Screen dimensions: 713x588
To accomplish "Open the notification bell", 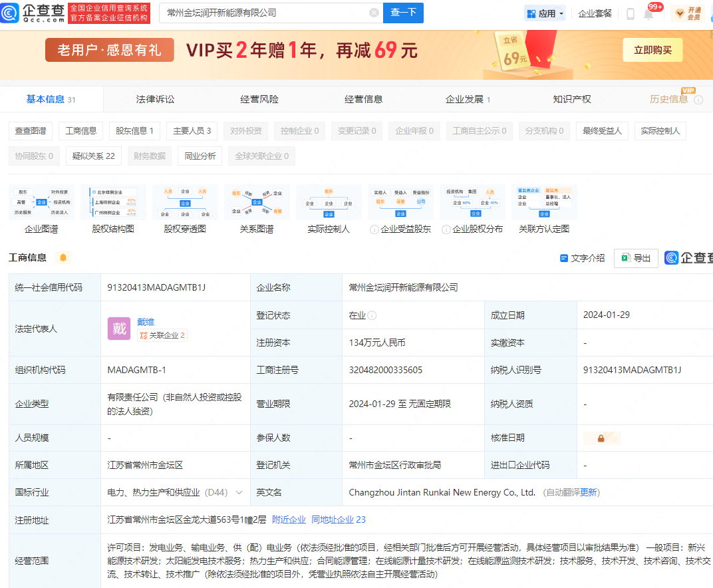I will [x=648, y=14].
